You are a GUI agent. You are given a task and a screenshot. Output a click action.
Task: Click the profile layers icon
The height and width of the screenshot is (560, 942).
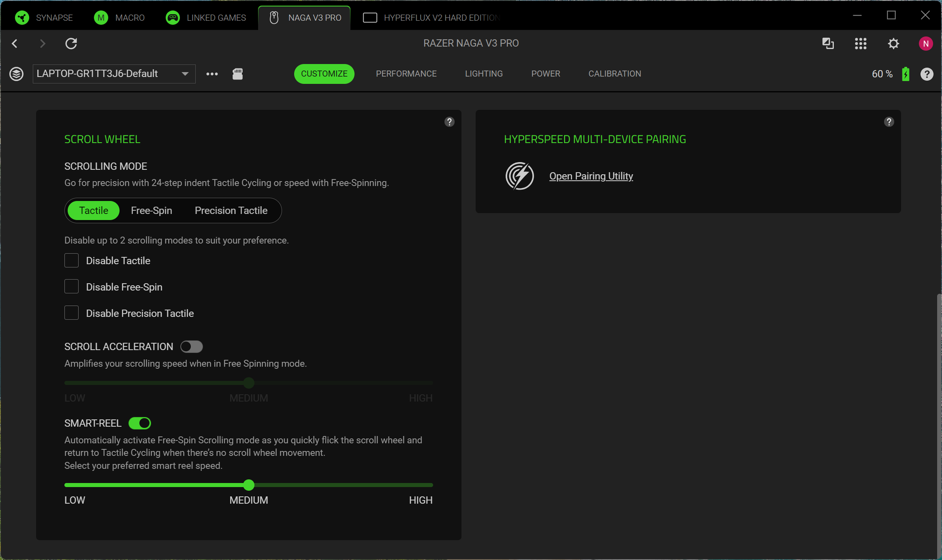(x=16, y=74)
